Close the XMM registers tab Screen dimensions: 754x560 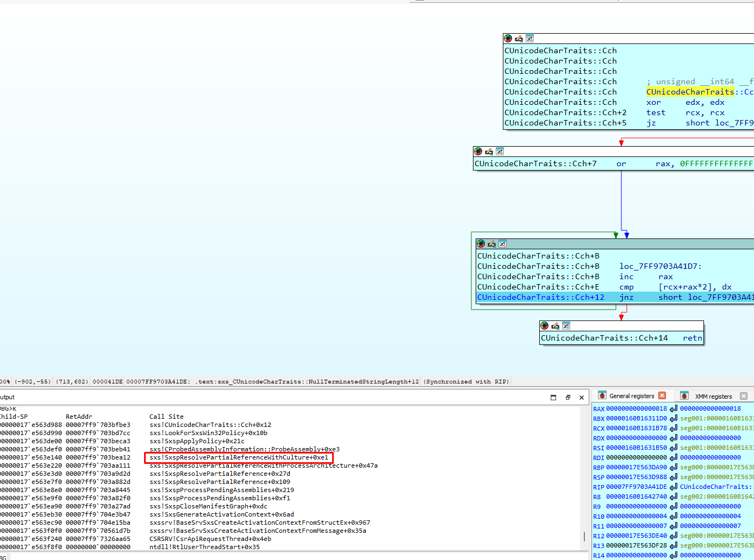[x=744, y=396]
